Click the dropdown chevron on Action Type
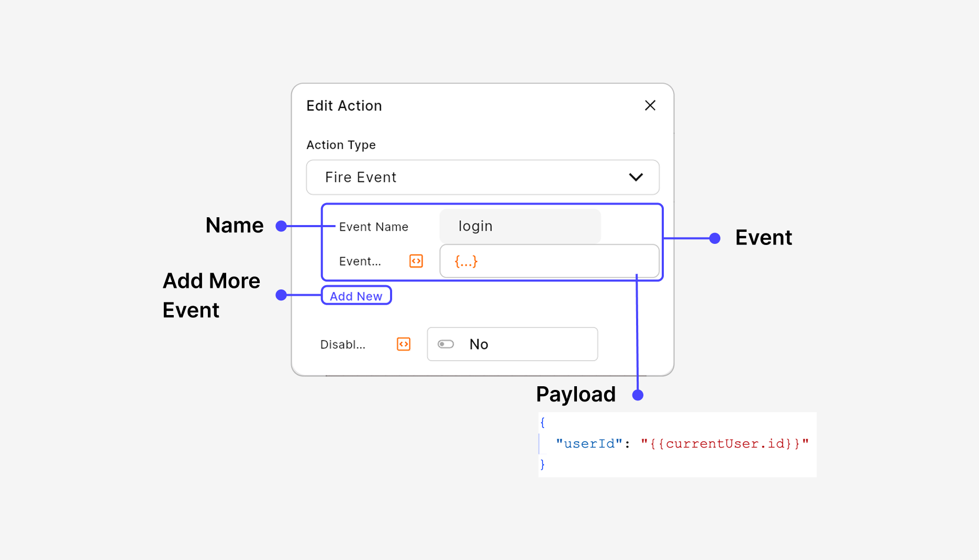 click(636, 177)
